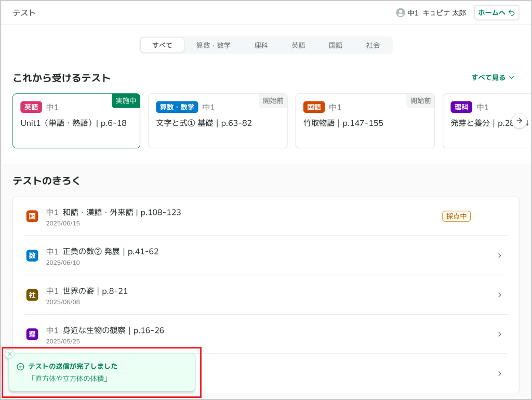The width and height of the screenshot is (532, 400).
Task: Click chevron on the last record row
Action: [x=499, y=373]
